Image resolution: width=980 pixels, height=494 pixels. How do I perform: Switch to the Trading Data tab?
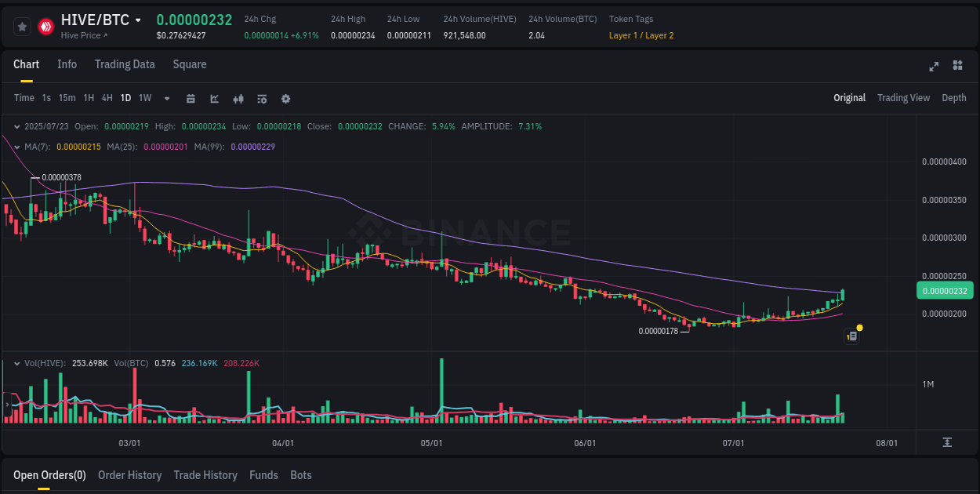(x=125, y=64)
